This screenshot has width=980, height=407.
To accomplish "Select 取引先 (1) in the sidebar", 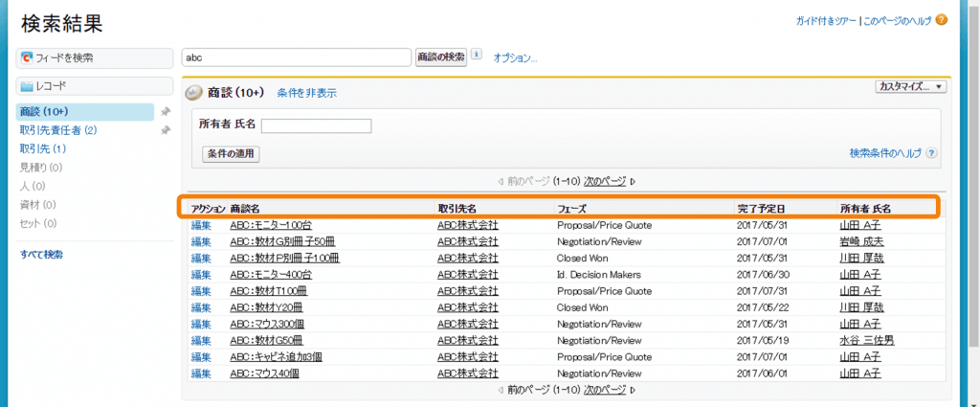I will (x=43, y=148).
